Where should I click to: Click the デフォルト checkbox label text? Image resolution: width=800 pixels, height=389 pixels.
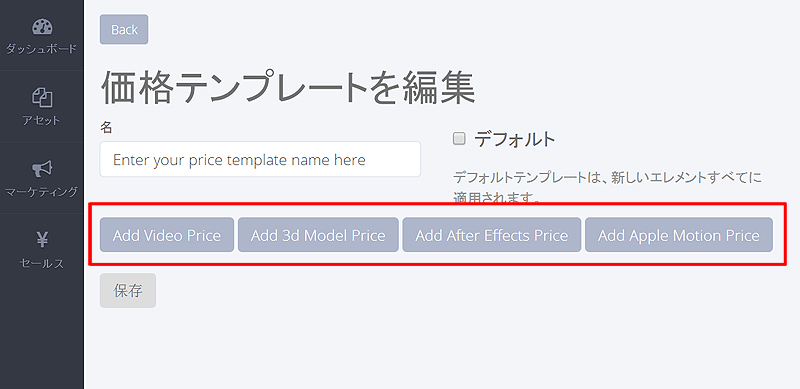click(515, 139)
